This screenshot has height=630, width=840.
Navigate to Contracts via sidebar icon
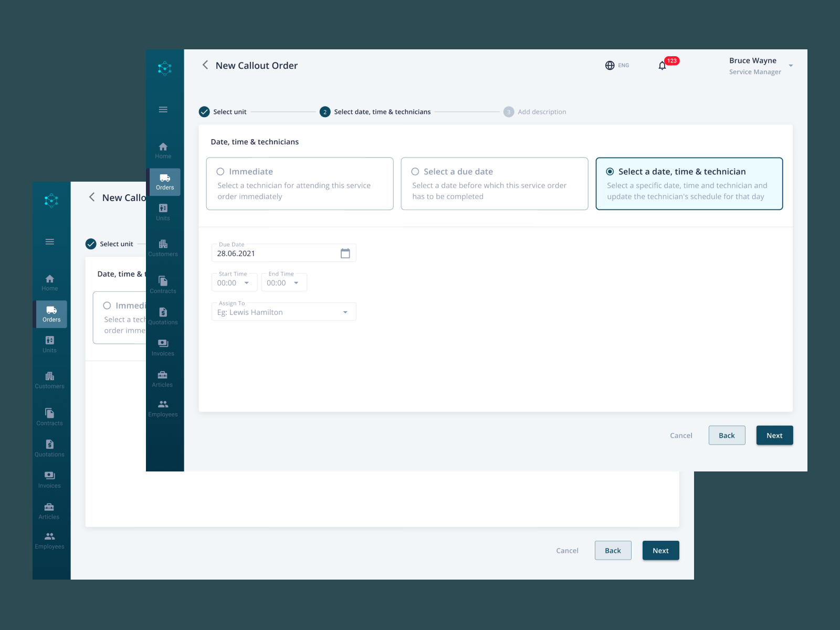163,283
